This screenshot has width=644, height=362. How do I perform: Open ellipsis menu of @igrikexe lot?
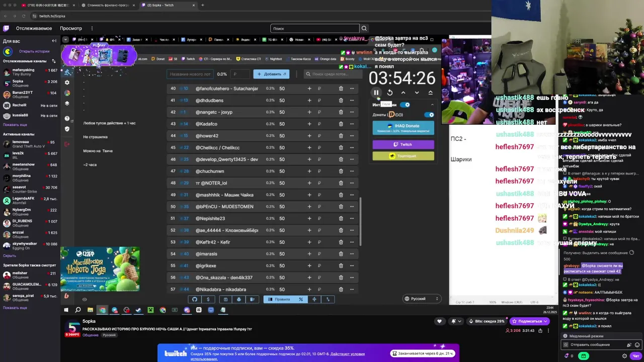tap(352, 265)
